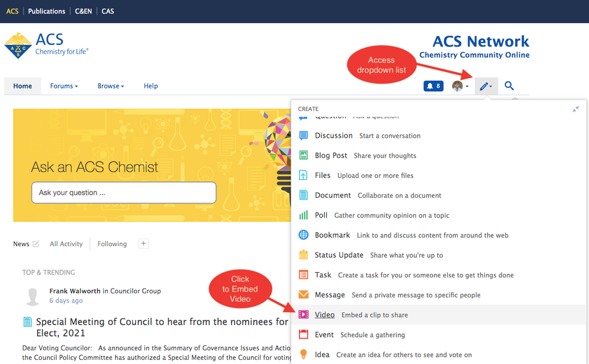The height and width of the screenshot is (364, 589).
Task: Open the pencil Create dropdown
Action: pyautogui.click(x=486, y=86)
